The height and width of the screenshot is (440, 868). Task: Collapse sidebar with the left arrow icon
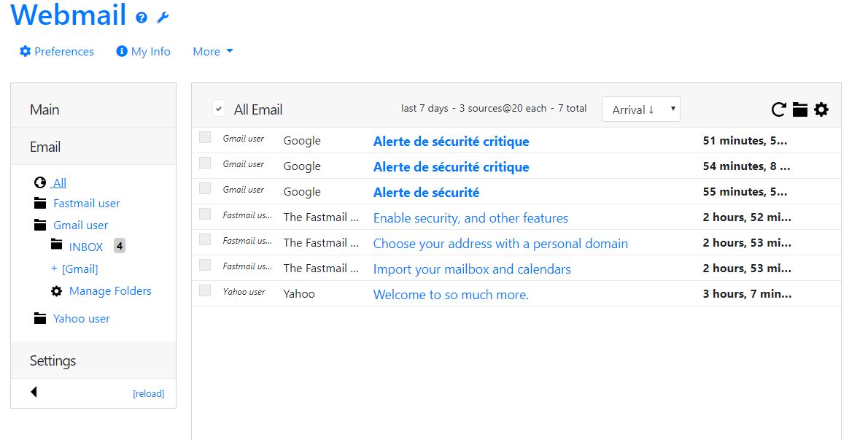point(34,392)
